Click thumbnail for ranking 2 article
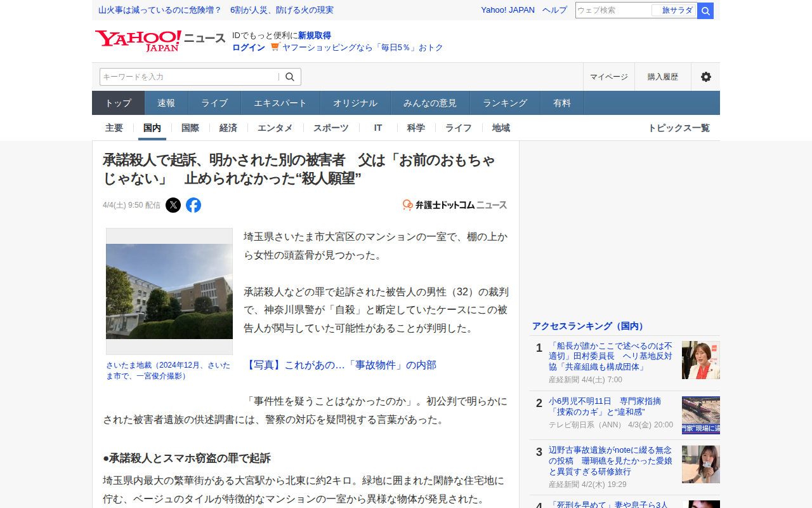The image size is (812, 508). click(x=701, y=415)
